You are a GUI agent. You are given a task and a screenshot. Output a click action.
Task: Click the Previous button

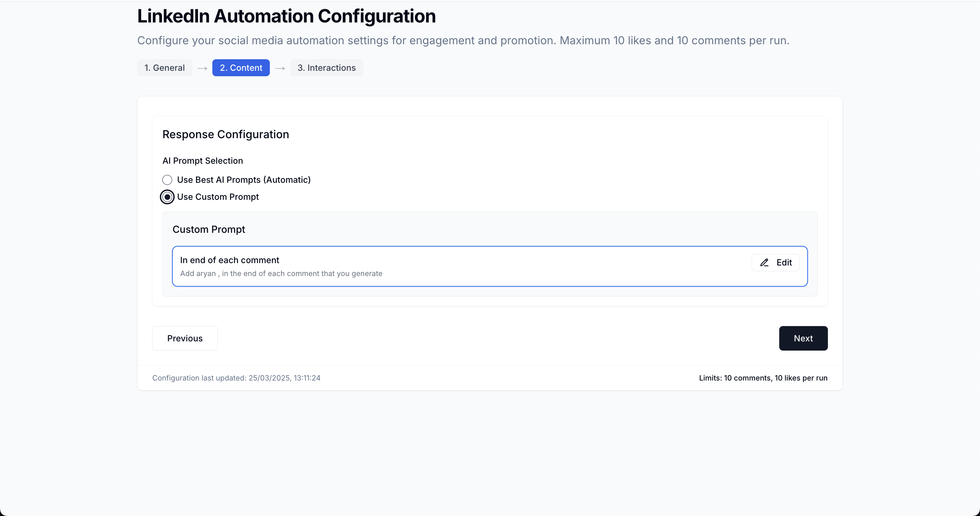point(185,338)
